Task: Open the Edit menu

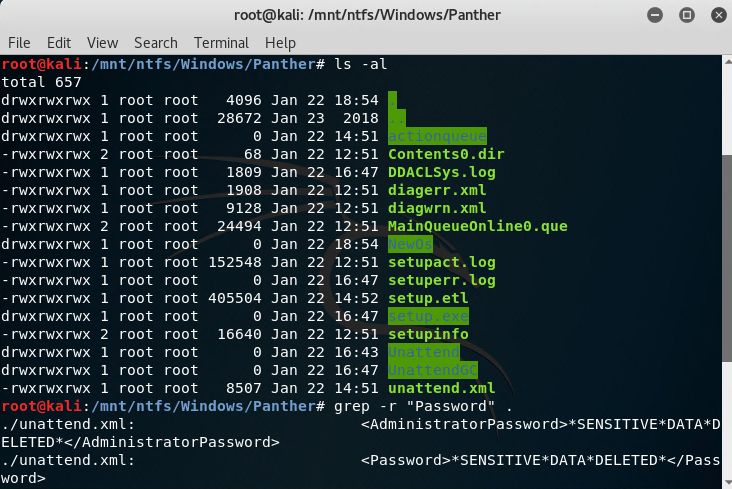Action: (x=58, y=43)
